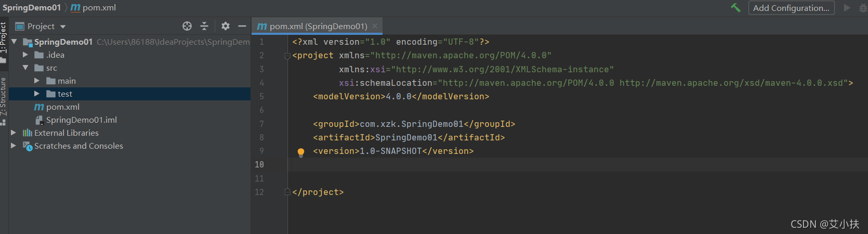Viewport: 868px width, 234px height.
Task: Click the groupId text com.xzk.SpringDemo01
Action: 412,124
